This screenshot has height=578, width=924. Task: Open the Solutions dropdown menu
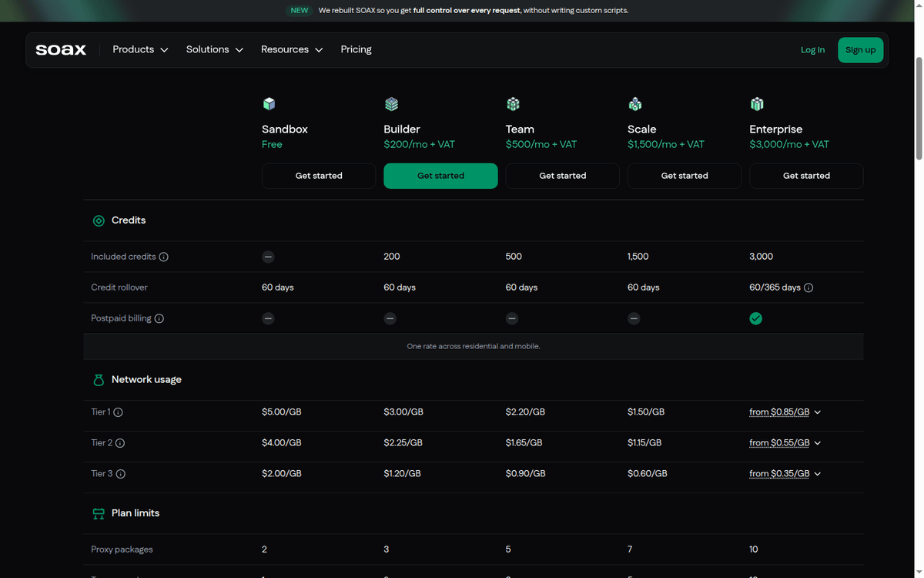[x=215, y=49]
